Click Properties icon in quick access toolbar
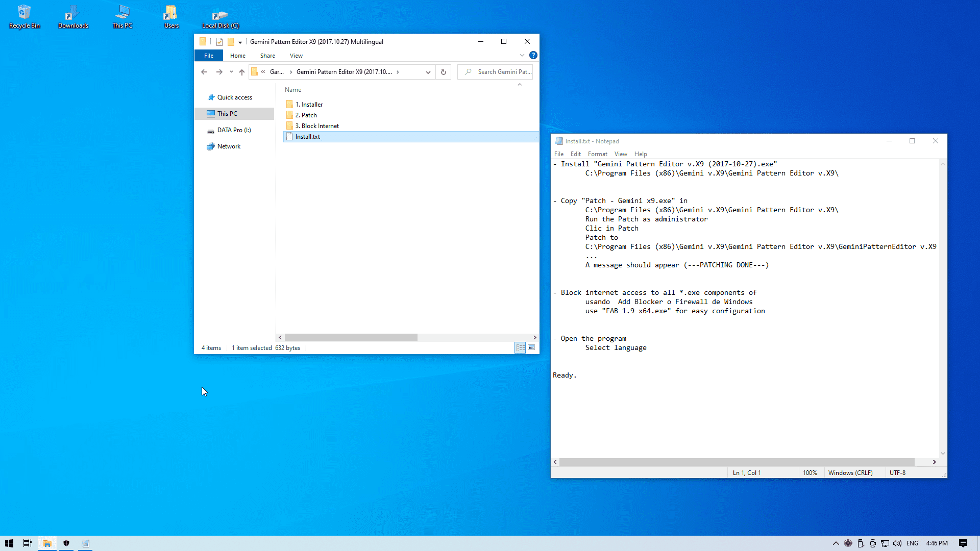Viewport: 980px width, 551px height. pyautogui.click(x=219, y=42)
